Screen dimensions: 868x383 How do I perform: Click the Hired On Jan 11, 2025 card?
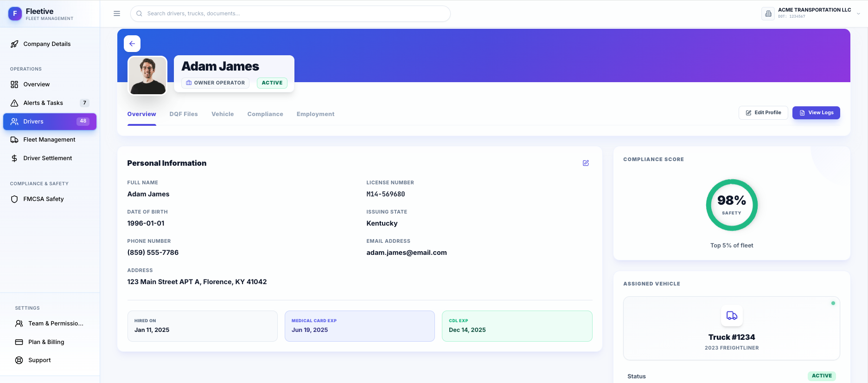click(x=203, y=326)
